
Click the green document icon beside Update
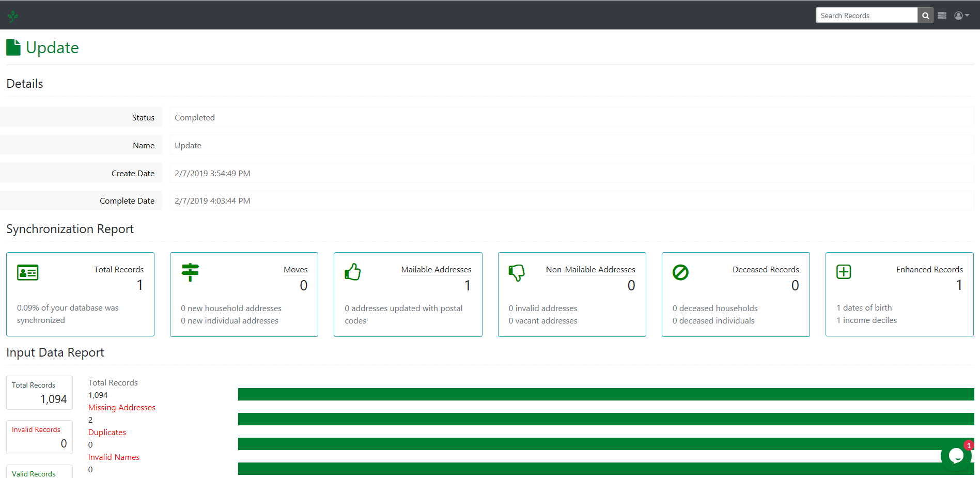[13, 48]
